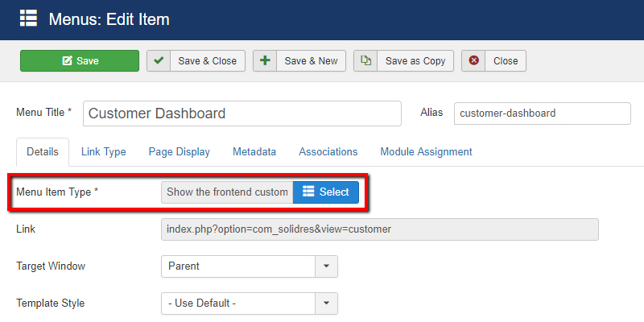Click the Menu Item Type label
Viewport: 644px width, 322px height.
tap(57, 192)
